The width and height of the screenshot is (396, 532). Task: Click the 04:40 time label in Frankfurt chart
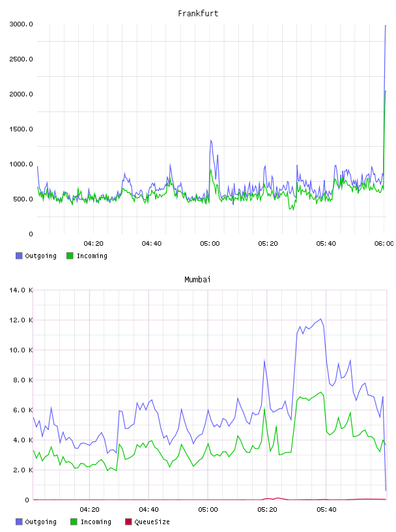[x=152, y=244]
